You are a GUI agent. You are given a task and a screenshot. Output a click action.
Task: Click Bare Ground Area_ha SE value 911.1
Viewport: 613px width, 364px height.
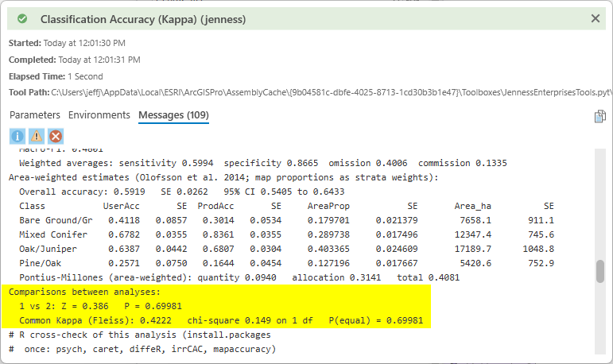(541, 220)
